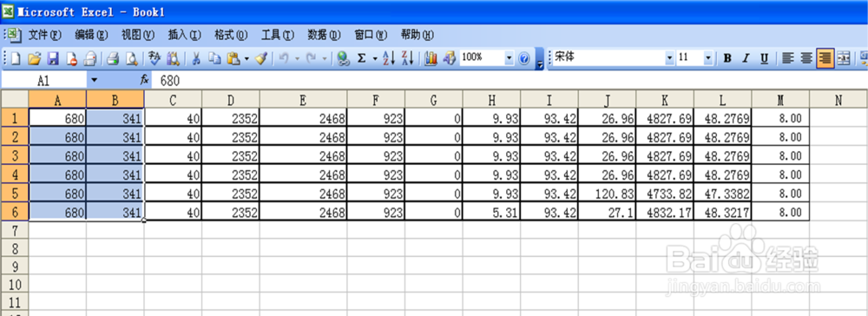This screenshot has height=316, width=868.
Task: Select column E header
Action: pyautogui.click(x=303, y=100)
